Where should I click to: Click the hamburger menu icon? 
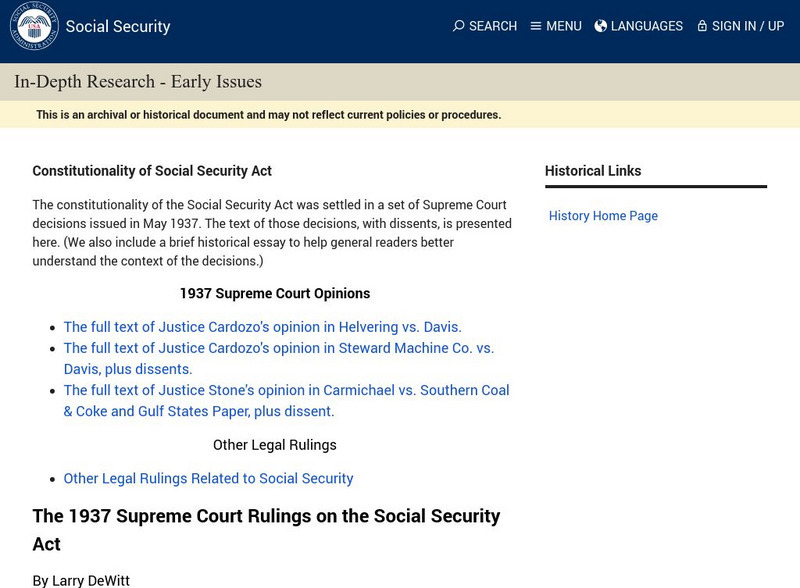point(536,26)
